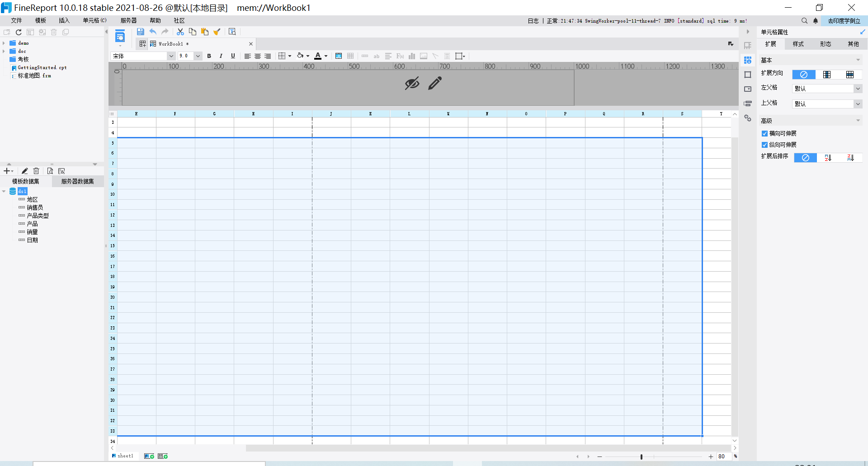Switch to the 形态 tab
Screen dimensions: 868x466
(x=826, y=44)
